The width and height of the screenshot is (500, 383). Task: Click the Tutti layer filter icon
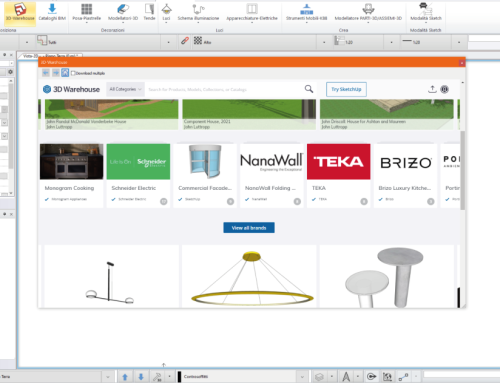tap(42, 41)
